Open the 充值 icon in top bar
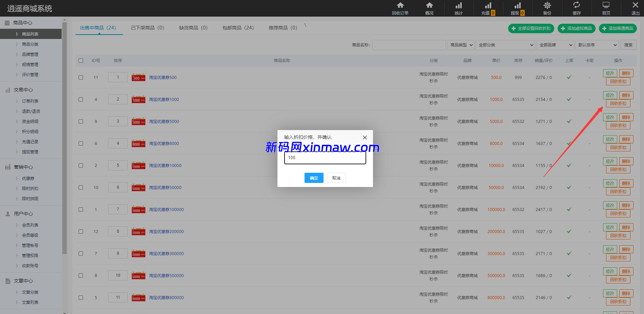Viewport: 644px width, 314px height. (488, 5)
